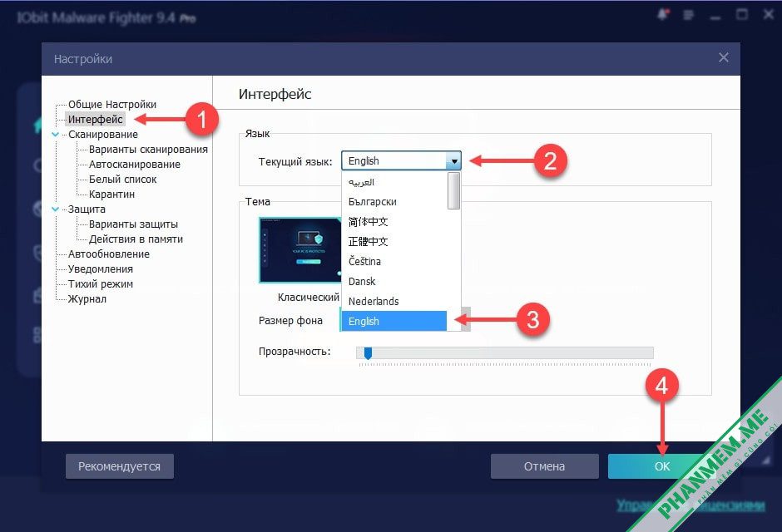Open Белый список settings
Viewport: 782px width, 532px height.
pos(122,180)
